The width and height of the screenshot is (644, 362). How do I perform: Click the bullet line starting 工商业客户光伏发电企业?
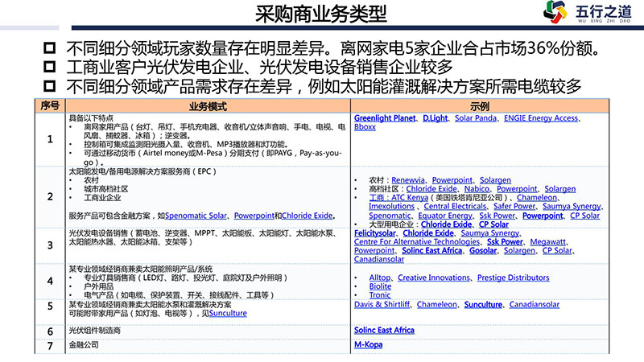pyautogui.click(x=259, y=67)
